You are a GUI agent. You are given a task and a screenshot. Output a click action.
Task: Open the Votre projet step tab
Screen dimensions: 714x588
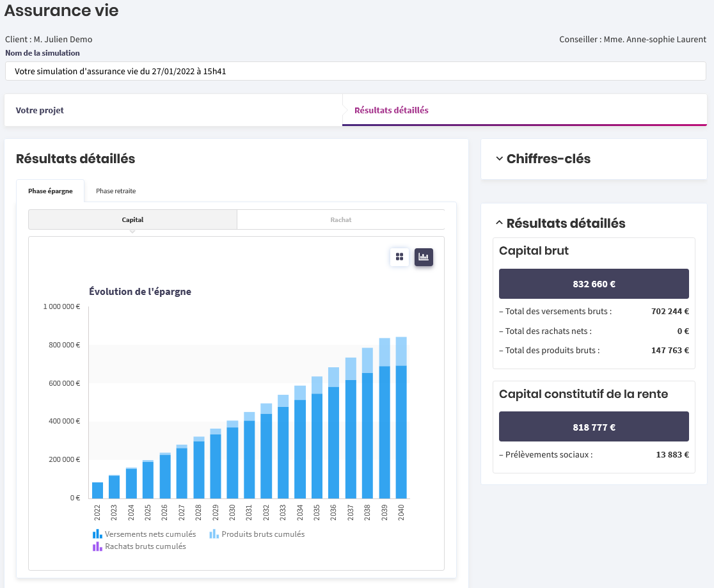[x=173, y=110]
